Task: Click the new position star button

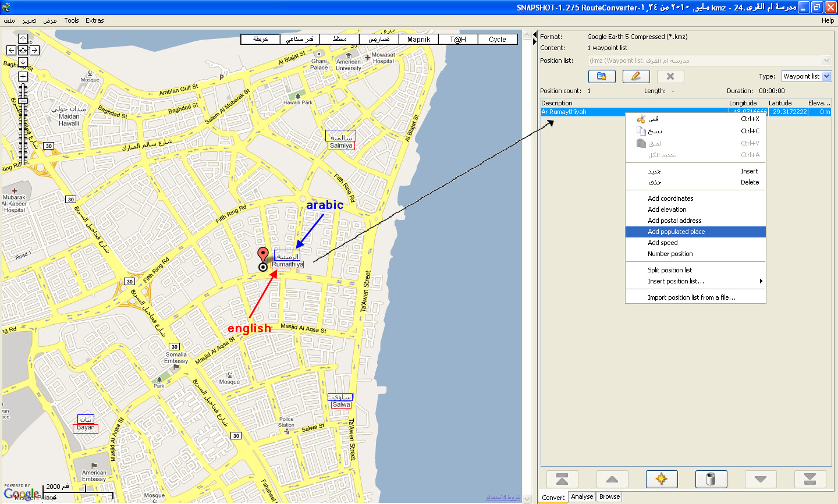Action: click(661, 479)
